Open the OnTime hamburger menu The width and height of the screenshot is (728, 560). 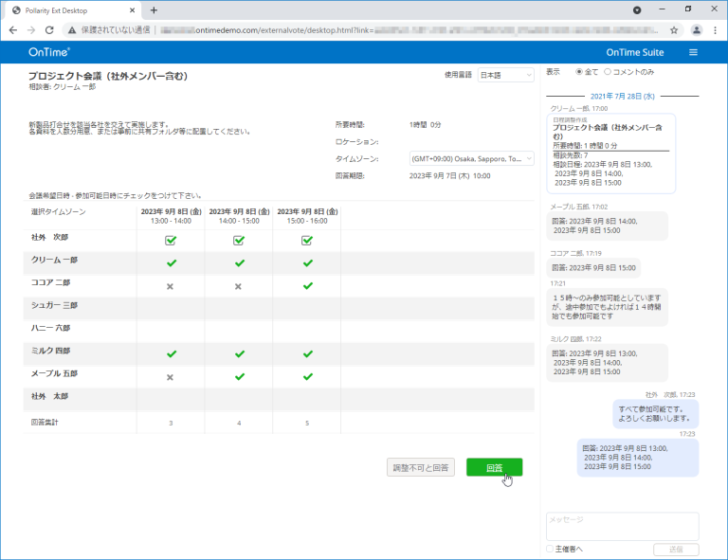click(x=693, y=52)
